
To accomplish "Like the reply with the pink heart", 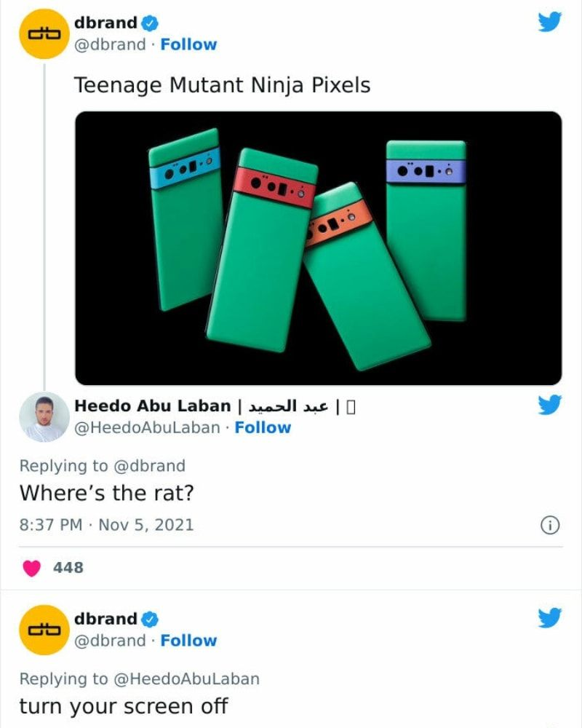I will [x=31, y=568].
